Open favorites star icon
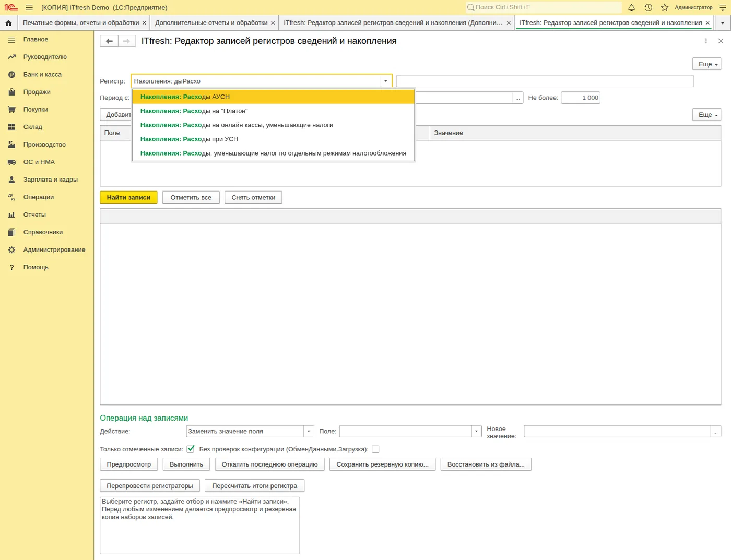This screenshot has width=731, height=560. 665,7
